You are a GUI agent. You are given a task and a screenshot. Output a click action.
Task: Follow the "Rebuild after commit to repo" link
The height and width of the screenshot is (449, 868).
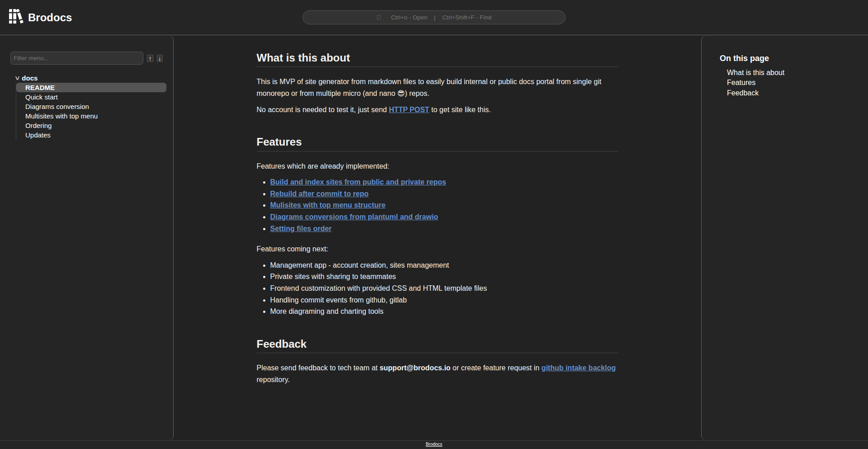pos(319,194)
